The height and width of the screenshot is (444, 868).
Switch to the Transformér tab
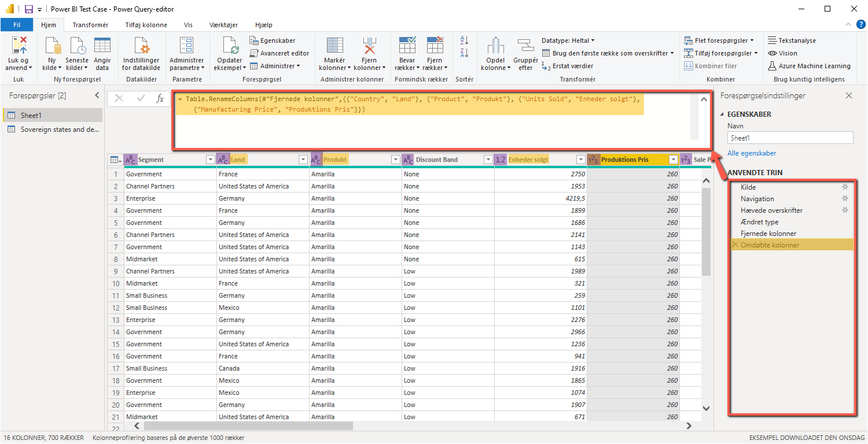pyautogui.click(x=90, y=25)
